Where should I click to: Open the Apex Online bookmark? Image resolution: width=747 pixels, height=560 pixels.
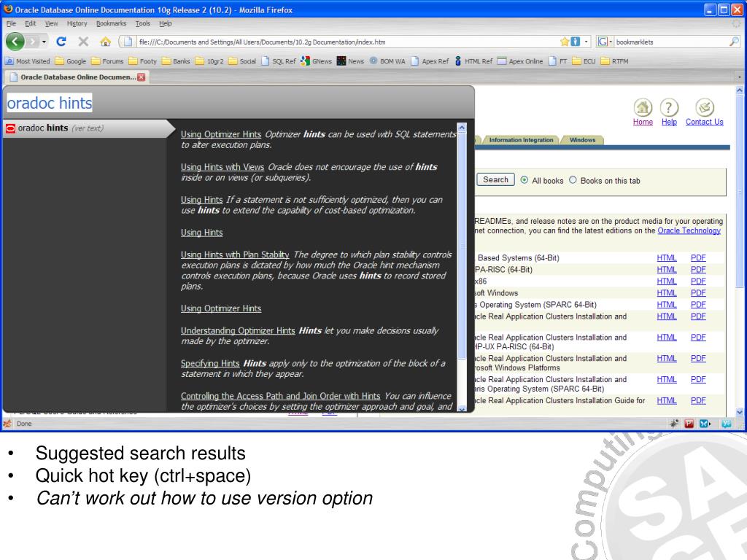coord(520,61)
